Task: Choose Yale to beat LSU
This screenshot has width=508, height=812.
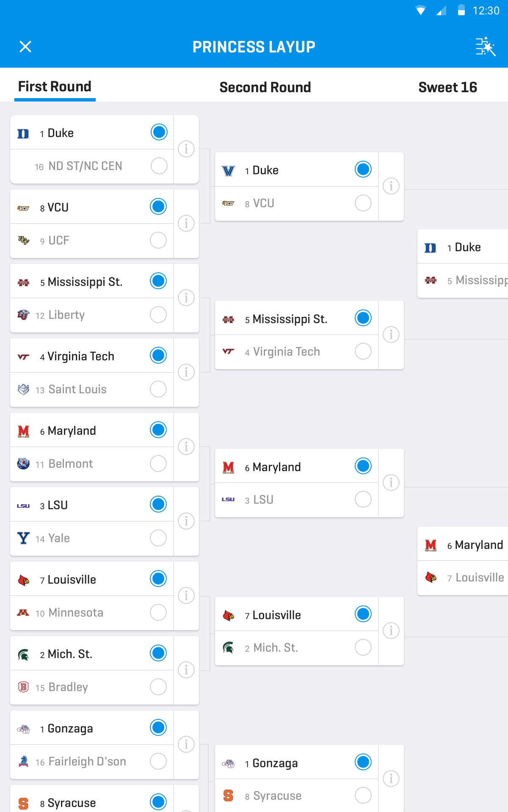Action: tap(158, 538)
